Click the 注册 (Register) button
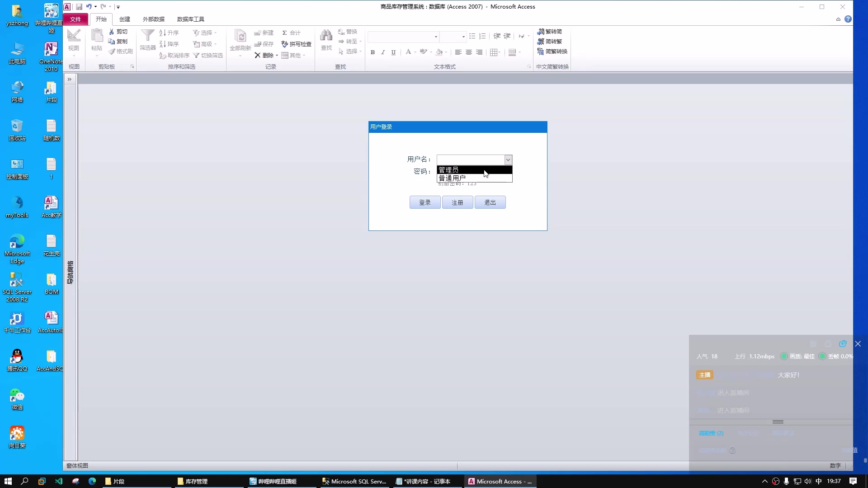Viewport: 868px width, 488px height. [458, 202]
